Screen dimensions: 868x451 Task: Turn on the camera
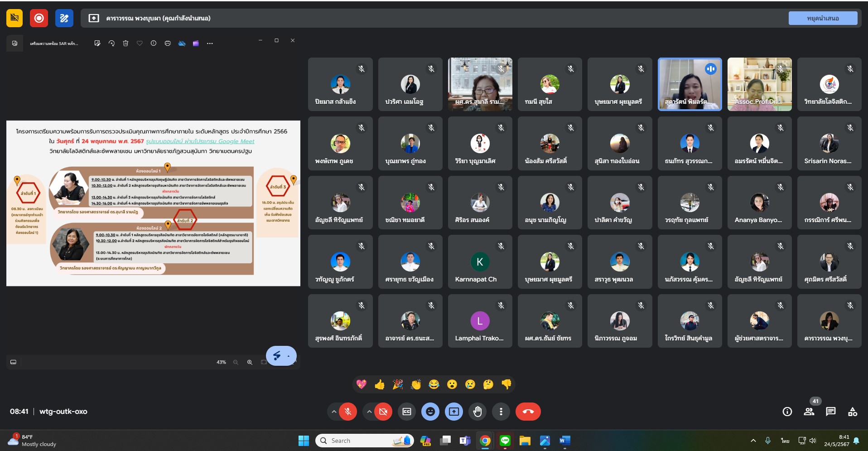383,412
